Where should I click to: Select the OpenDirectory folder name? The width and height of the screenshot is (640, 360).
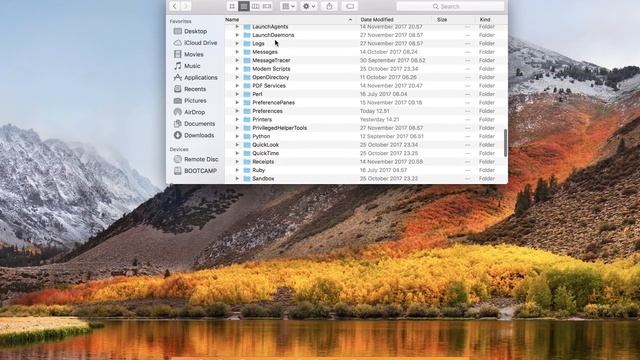pos(271,77)
